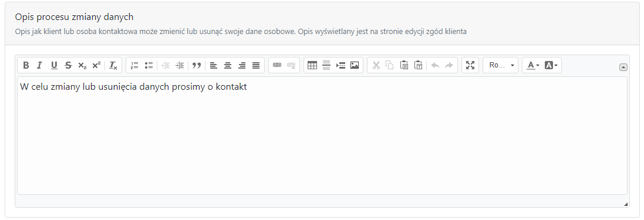644x220 pixels.
Task: Maximize the editor window
Action: [470, 65]
